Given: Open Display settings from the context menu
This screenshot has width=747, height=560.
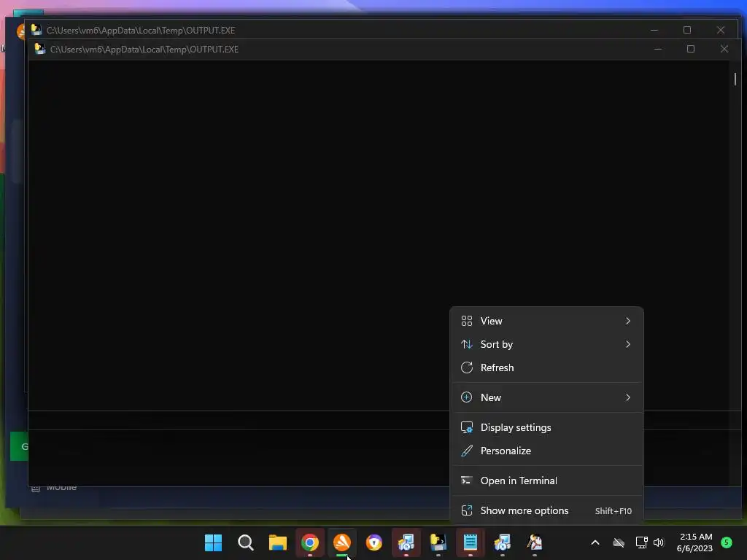Looking at the screenshot, I should tap(546, 427).
